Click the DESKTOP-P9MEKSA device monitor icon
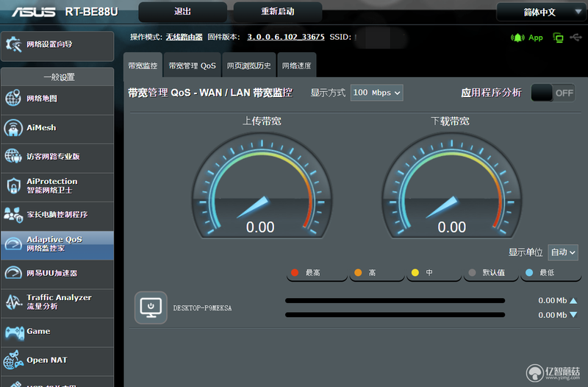 [x=151, y=308]
